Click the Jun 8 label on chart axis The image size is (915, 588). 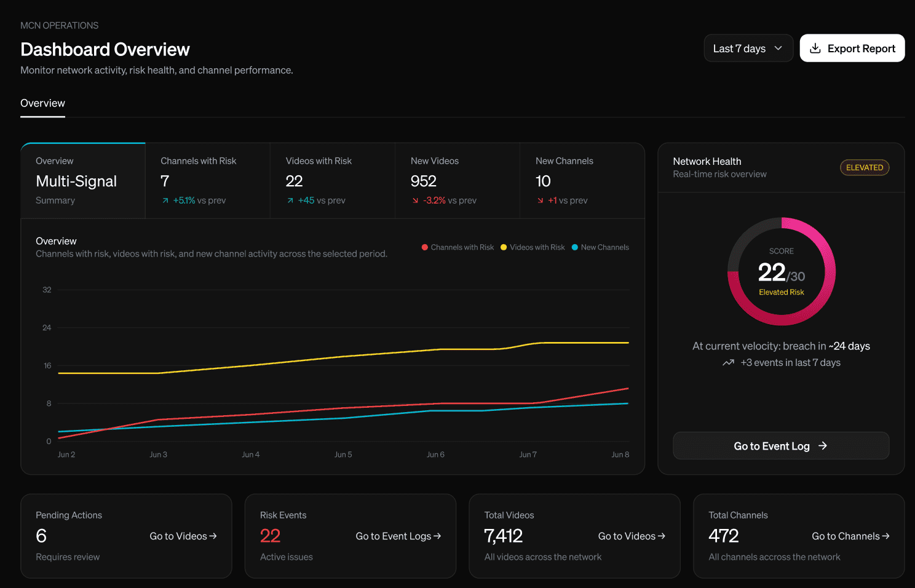click(x=620, y=455)
